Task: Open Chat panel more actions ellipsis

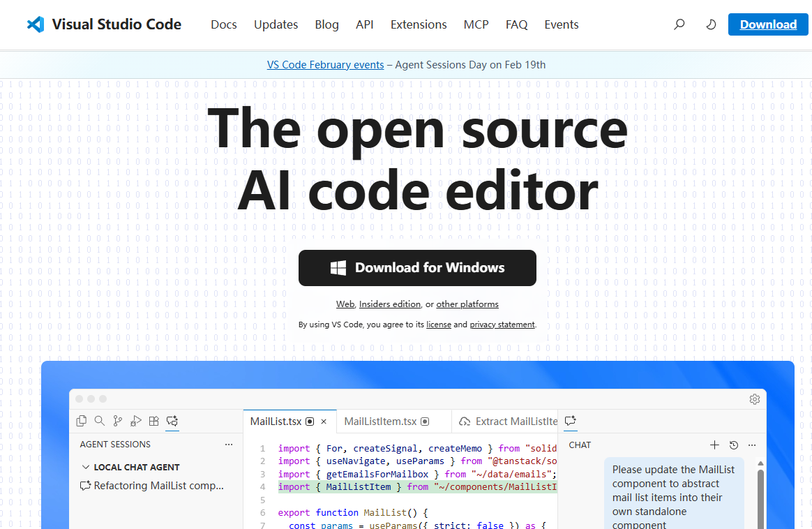Action: [752, 445]
